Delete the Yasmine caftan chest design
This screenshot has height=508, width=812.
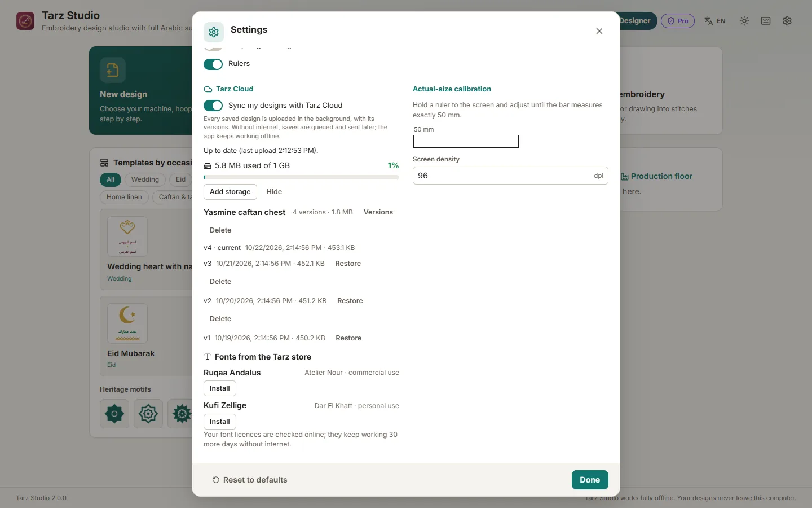(220, 230)
